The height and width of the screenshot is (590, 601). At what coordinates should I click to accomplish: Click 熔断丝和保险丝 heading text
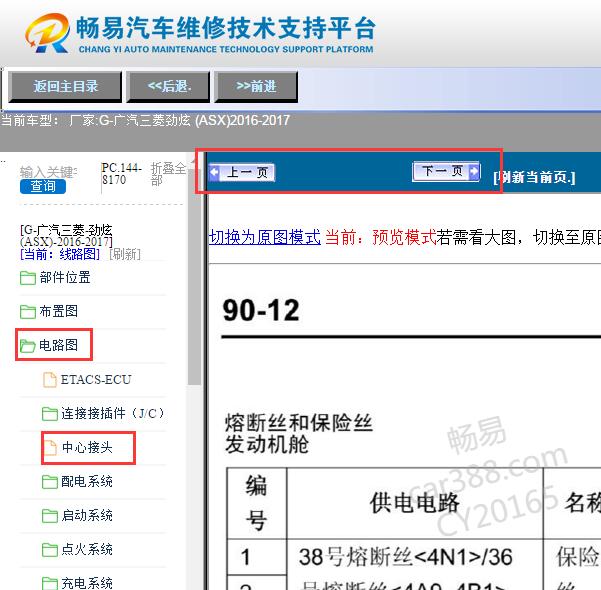299,423
